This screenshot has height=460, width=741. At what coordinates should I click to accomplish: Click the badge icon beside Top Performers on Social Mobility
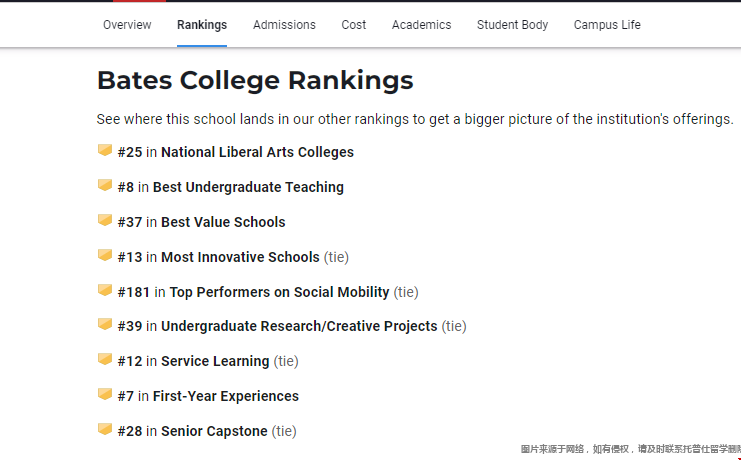[105, 291]
